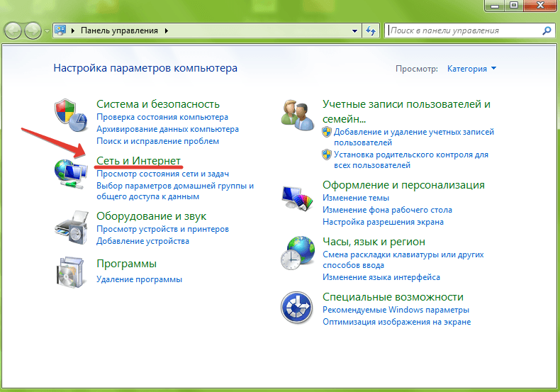Click Проверка состояния компьютера link
This screenshot has height=392, width=560.
point(162,117)
